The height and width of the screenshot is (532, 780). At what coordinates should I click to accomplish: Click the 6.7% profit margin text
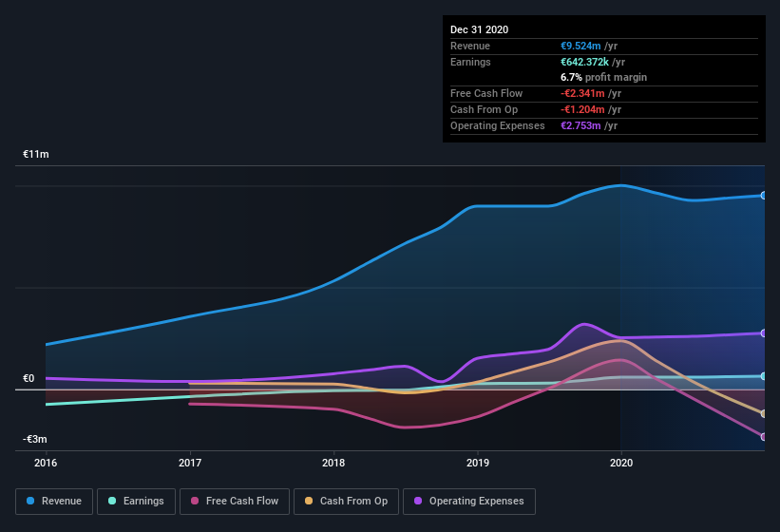point(604,77)
